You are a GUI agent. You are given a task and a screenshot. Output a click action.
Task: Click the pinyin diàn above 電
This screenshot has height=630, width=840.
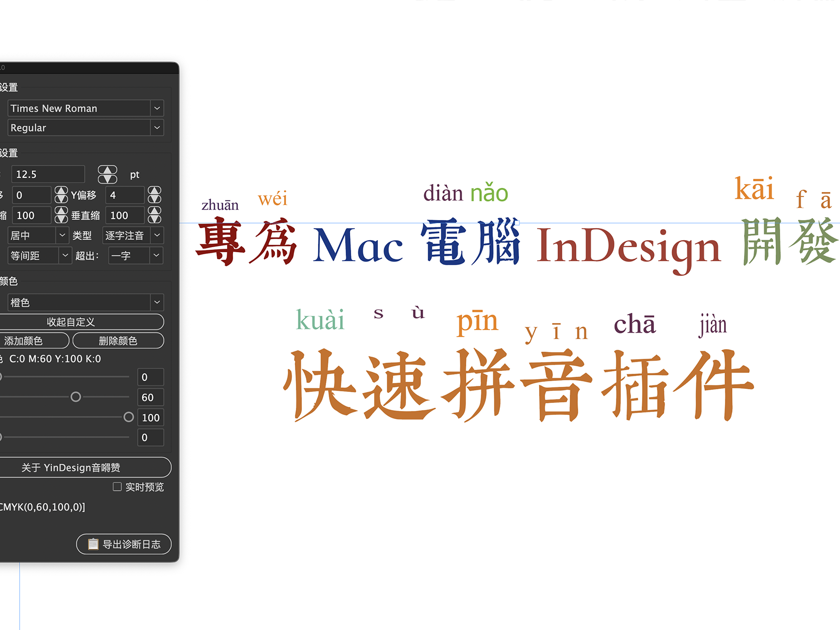point(443,193)
